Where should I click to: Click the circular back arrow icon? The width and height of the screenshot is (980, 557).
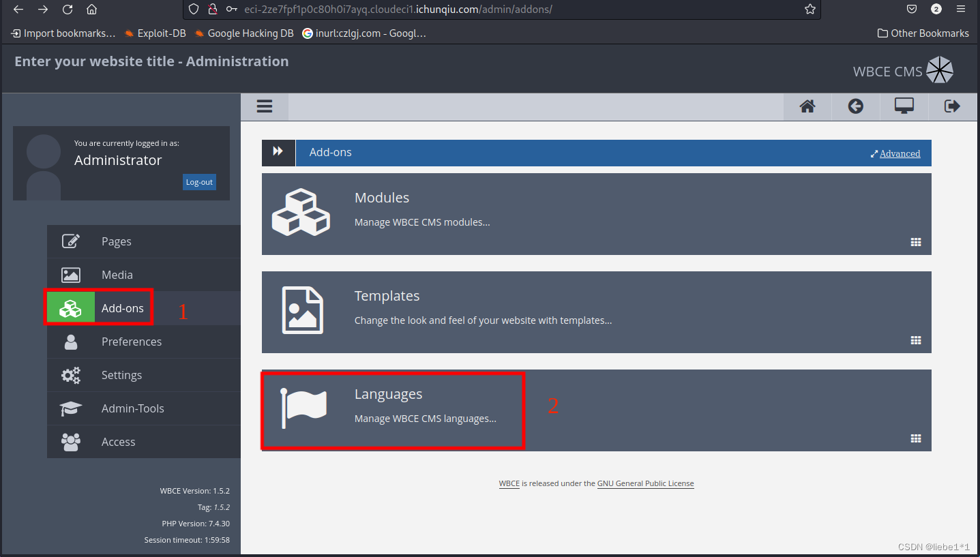click(856, 106)
